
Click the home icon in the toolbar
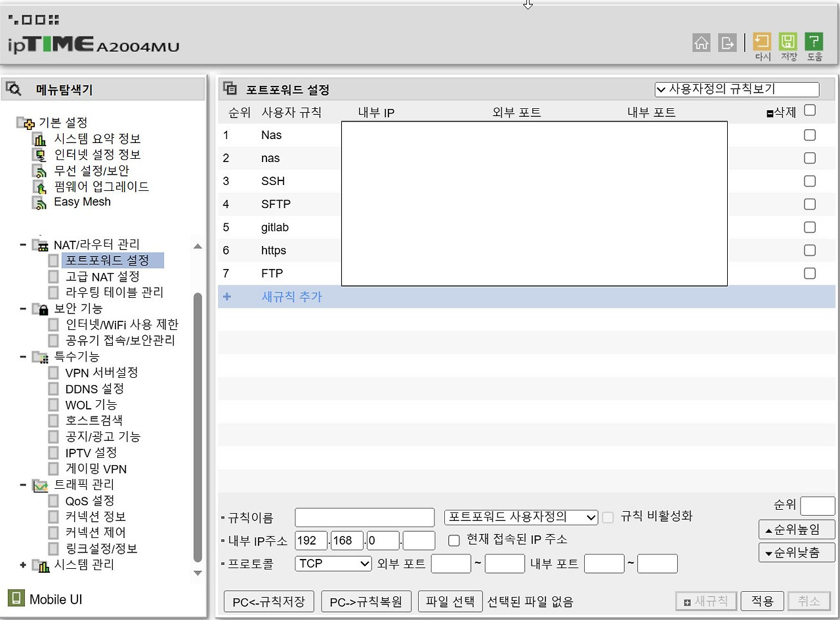[701, 42]
